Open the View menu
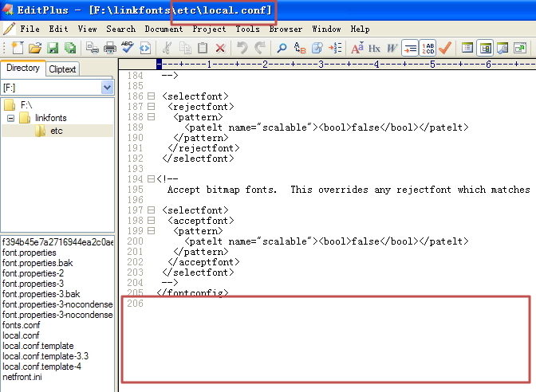 87,29
